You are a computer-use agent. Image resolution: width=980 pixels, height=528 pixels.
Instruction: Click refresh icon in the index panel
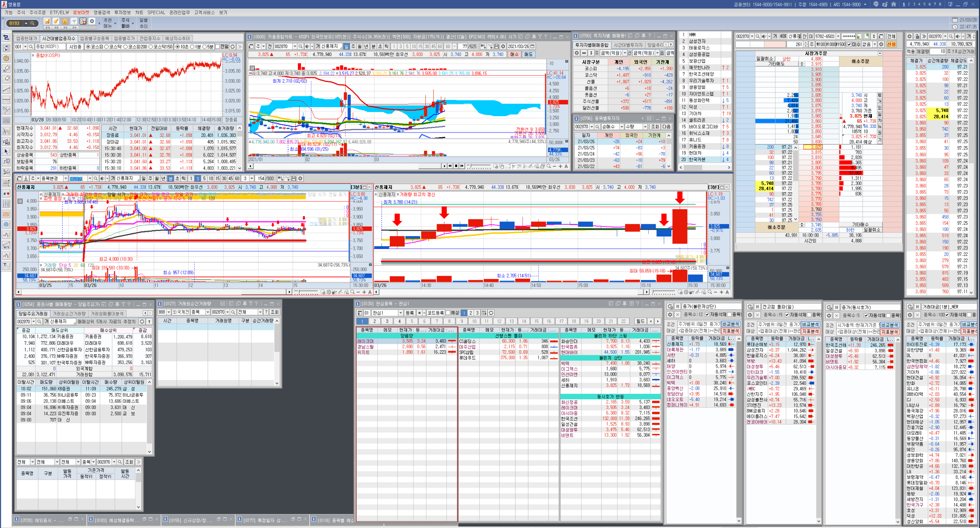[233, 46]
